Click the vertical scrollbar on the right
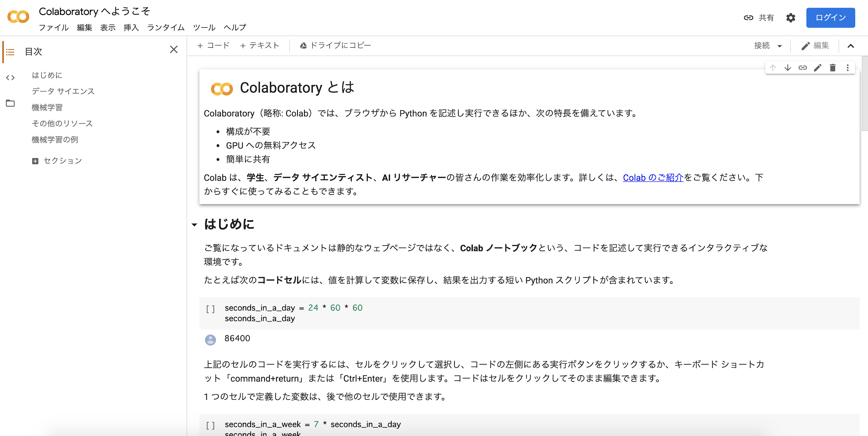The image size is (868, 436). [x=865, y=94]
